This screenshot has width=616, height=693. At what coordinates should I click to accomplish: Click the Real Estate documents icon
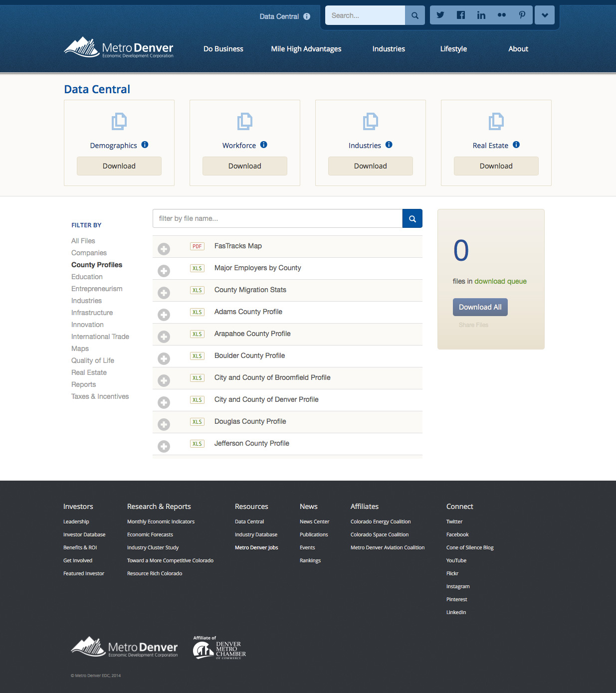(x=496, y=121)
